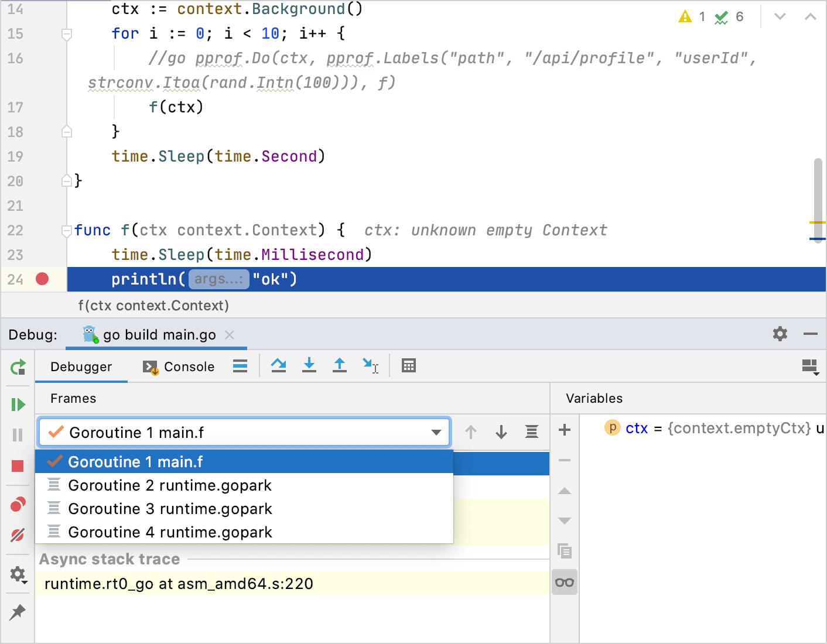Toggle the breakpoint on line 24
827x644 pixels.
[x=42, y=279]
